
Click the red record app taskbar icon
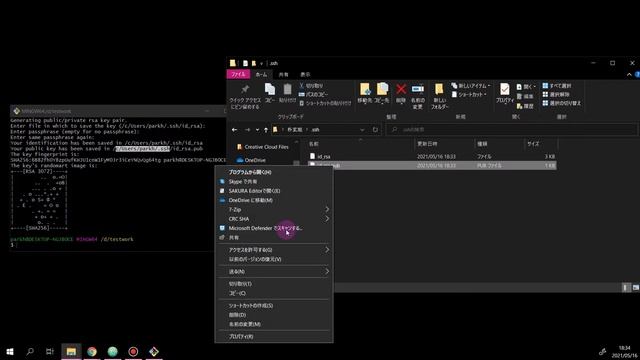point(133,351)
